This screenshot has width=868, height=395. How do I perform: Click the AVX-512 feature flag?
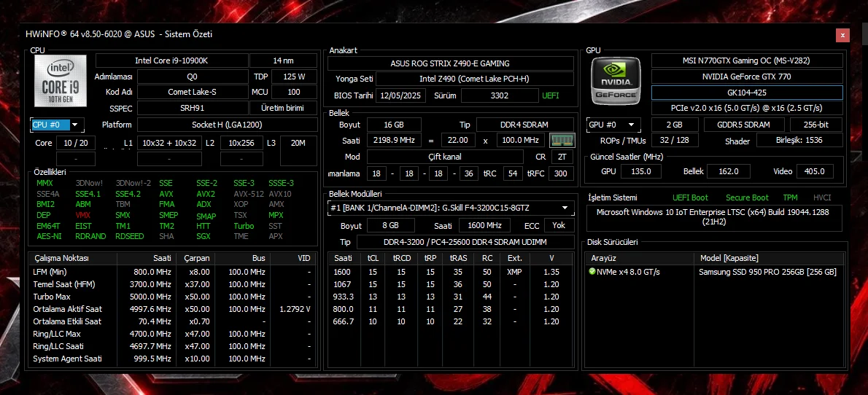(247, 194)
